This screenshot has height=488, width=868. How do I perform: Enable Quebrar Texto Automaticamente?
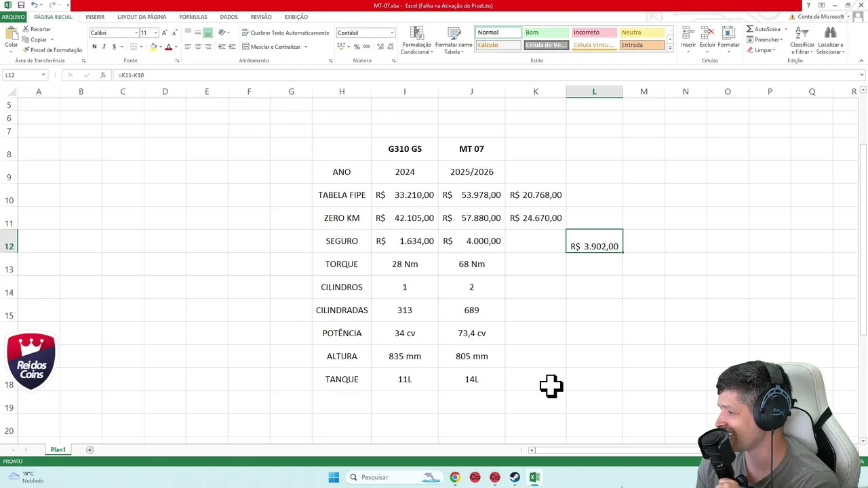[x=285, y=33]
